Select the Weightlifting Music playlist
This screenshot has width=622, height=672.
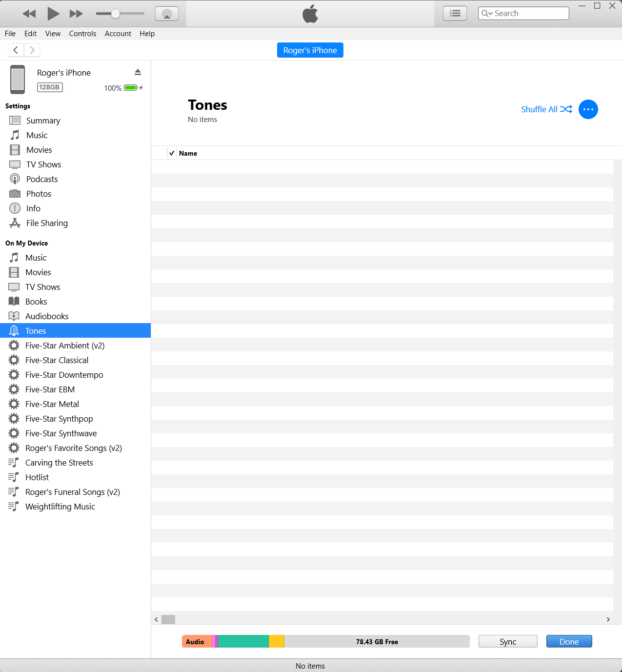coord(60,507)
